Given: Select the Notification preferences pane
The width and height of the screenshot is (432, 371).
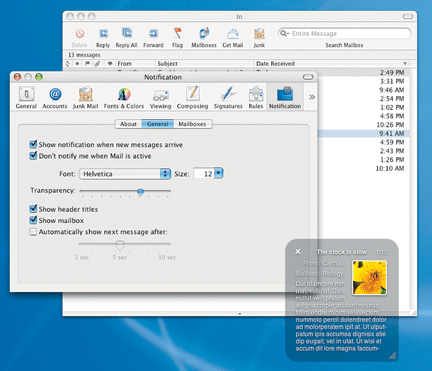Looking at the screenshot, I should pyautogui.click(x=285, y=97).
